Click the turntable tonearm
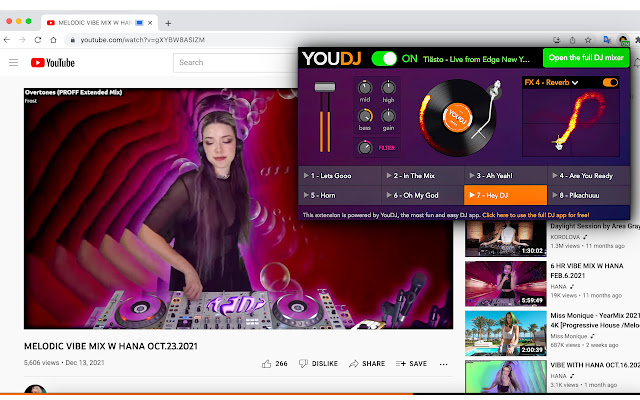 [488, 109]
